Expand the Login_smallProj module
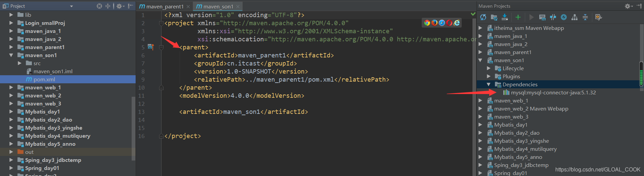The width and height of the screenshot is (644, 176). 11,23
